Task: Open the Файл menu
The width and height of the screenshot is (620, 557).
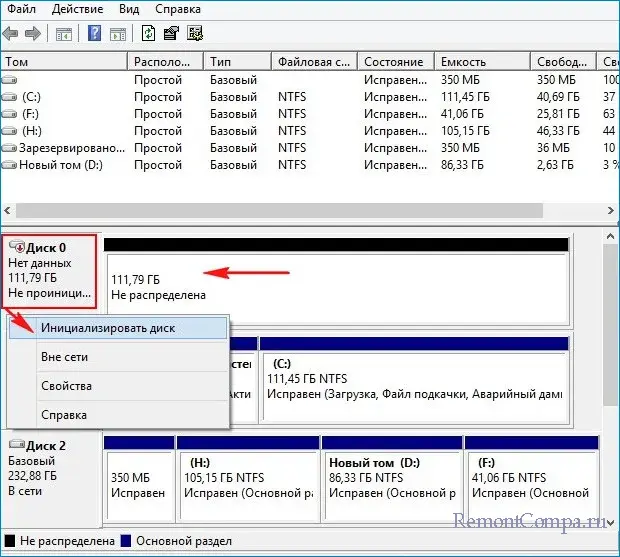Action: [22, 9]
